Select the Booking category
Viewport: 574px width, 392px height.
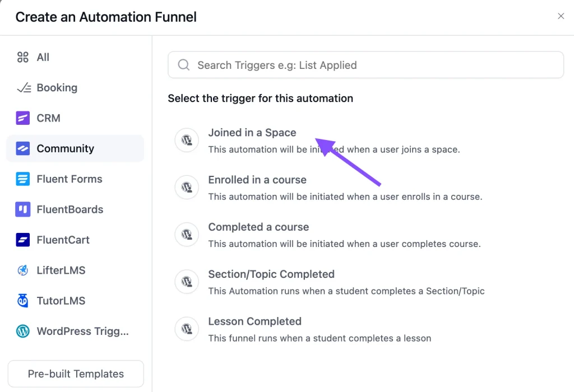click(x=75, y=88)
